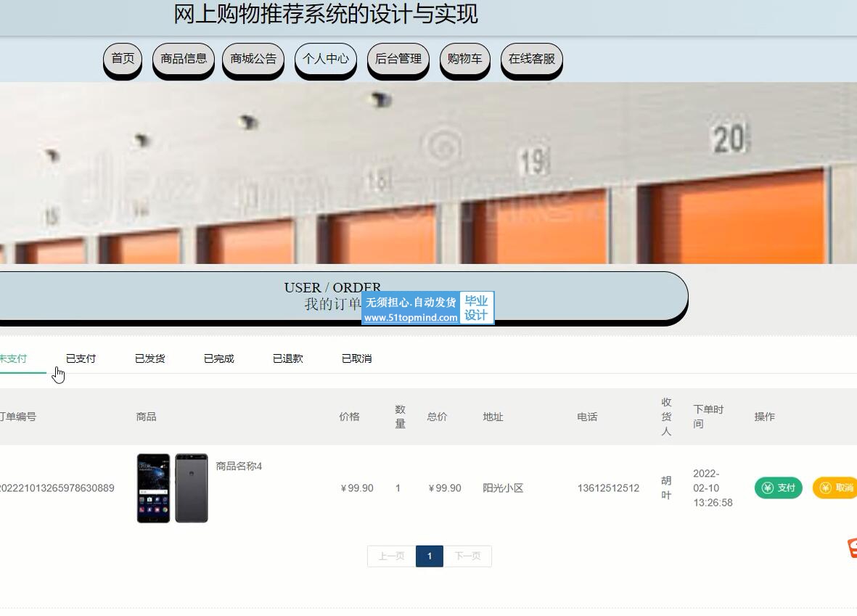Click the 操作 column header
The width and height of the screenshot is (857, 616).
765,416
